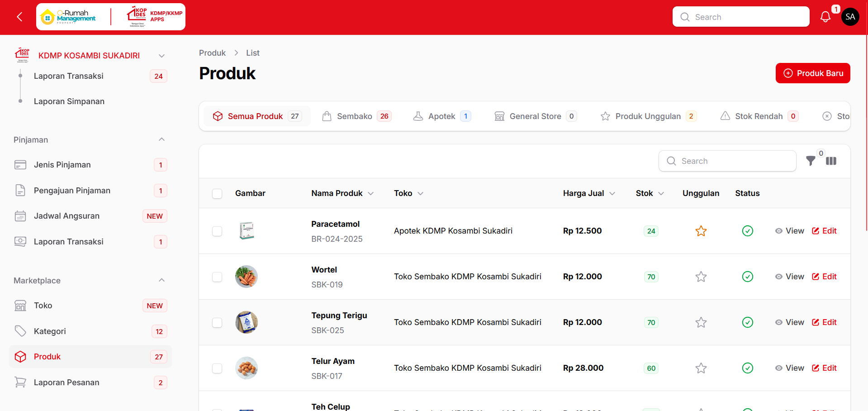Image resolution: width=868 pixels, height=411 pixels.
Task: Click the Produk Baru button
Action: (812, 73)
